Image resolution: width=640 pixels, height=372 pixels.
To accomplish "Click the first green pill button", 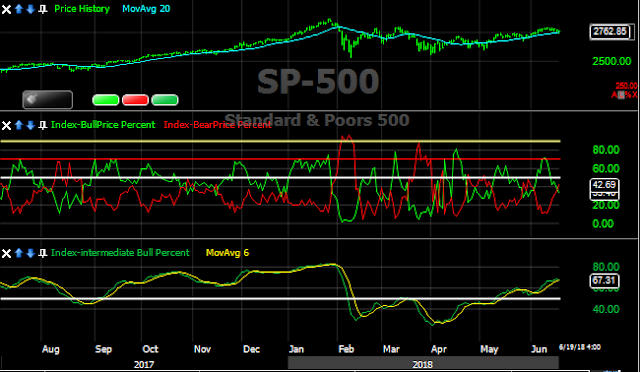I will click(x=106, y=100).
